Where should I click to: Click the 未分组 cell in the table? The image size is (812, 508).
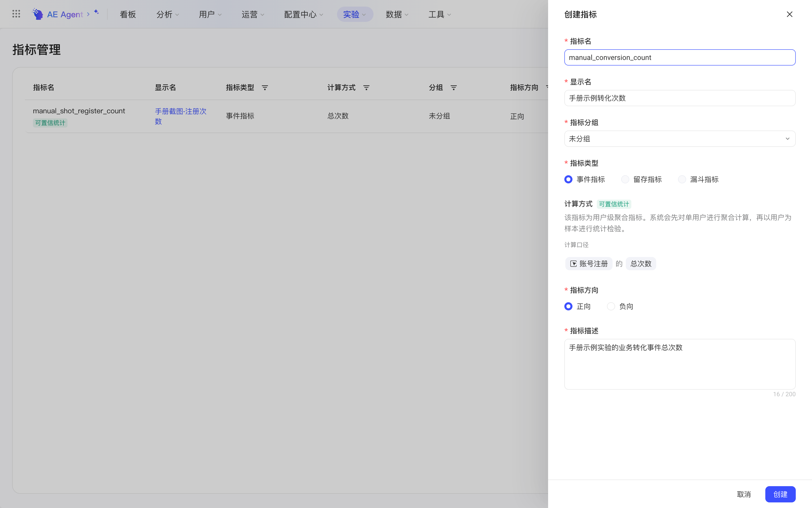pyautogui.click(x=439, y=116)
